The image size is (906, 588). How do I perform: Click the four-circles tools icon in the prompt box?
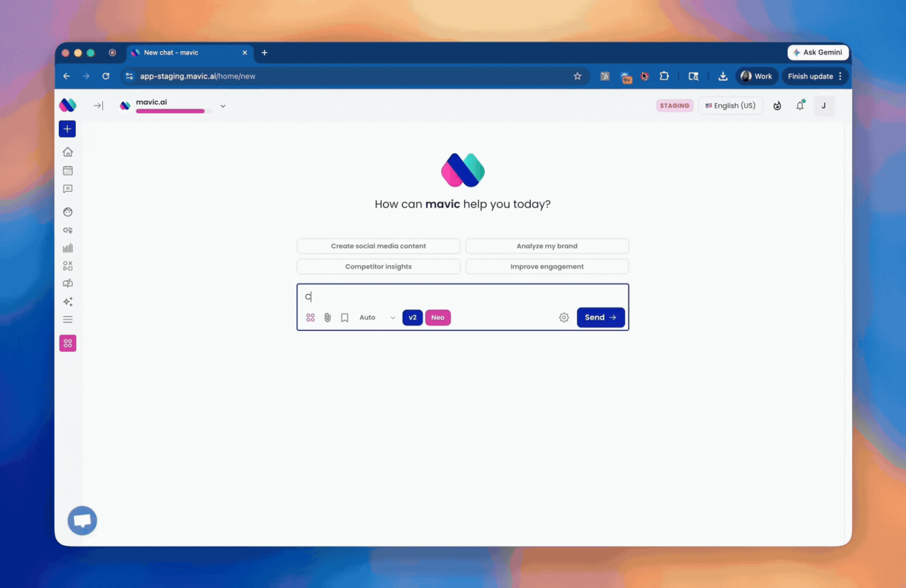[310, 317]
